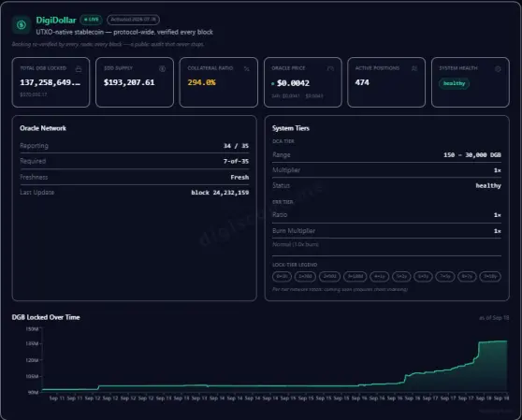Click the Status row healthy value
The height and width of the screenshot is (420, 522).
click(x=488, y=186)
